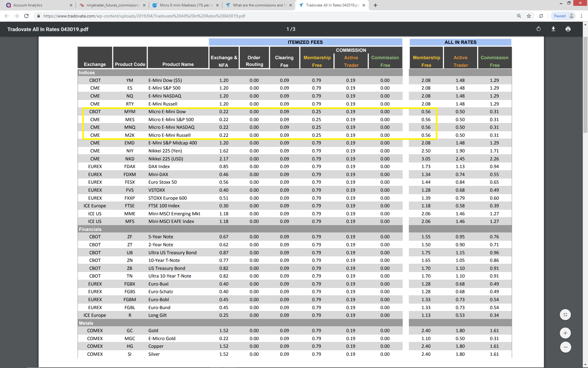Select the Metals section heading
This screenshot has width=588, height=368.
(x=86, y=323)
